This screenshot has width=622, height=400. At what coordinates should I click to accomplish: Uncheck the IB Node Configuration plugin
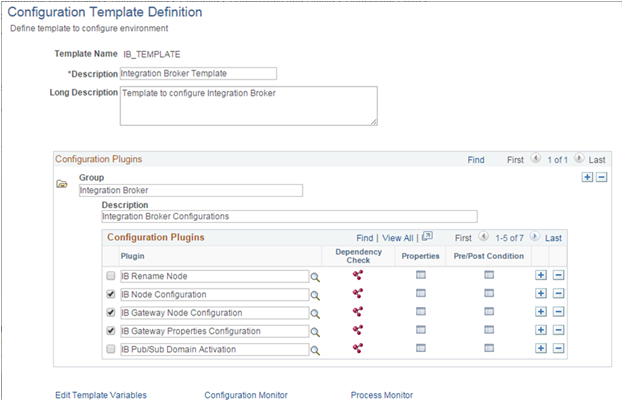point(111,294)
